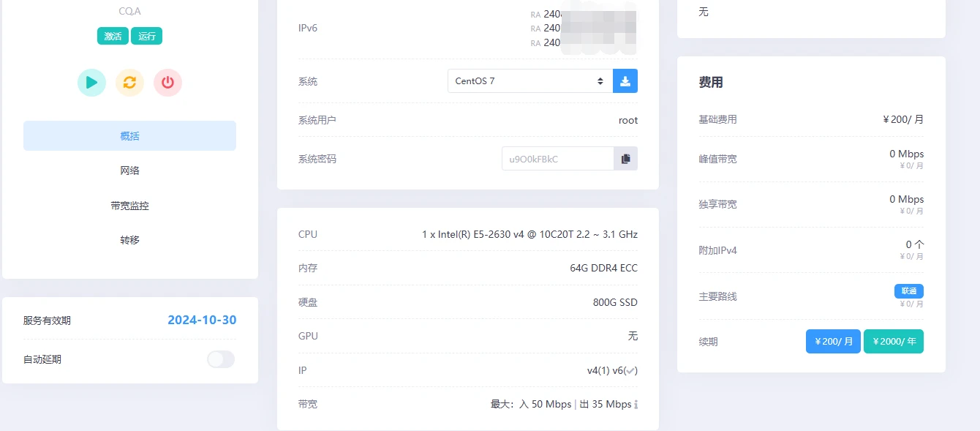Click the 激活 activated status badge
Screen dimensions: 980x431
tap(113, 36)
